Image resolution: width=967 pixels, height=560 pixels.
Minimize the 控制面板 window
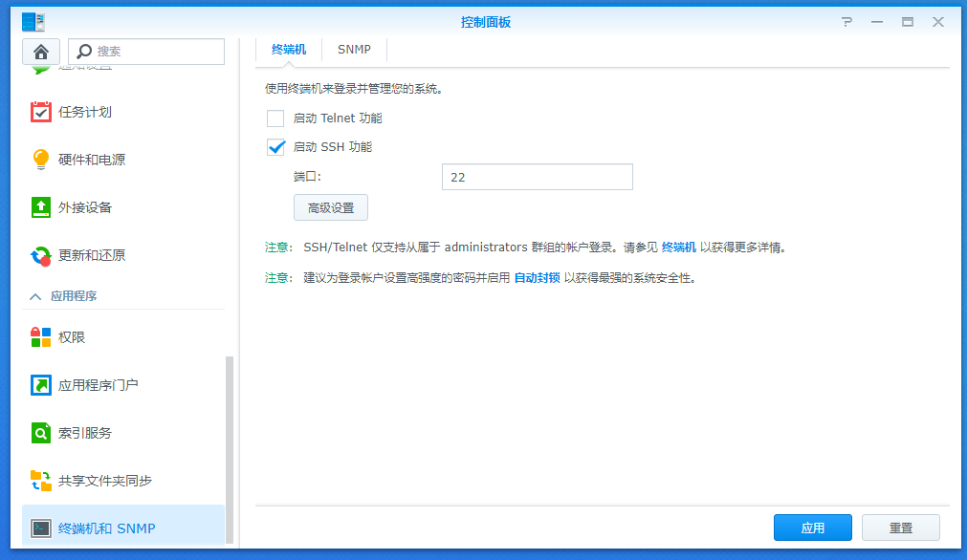click(x=877, y=22)
